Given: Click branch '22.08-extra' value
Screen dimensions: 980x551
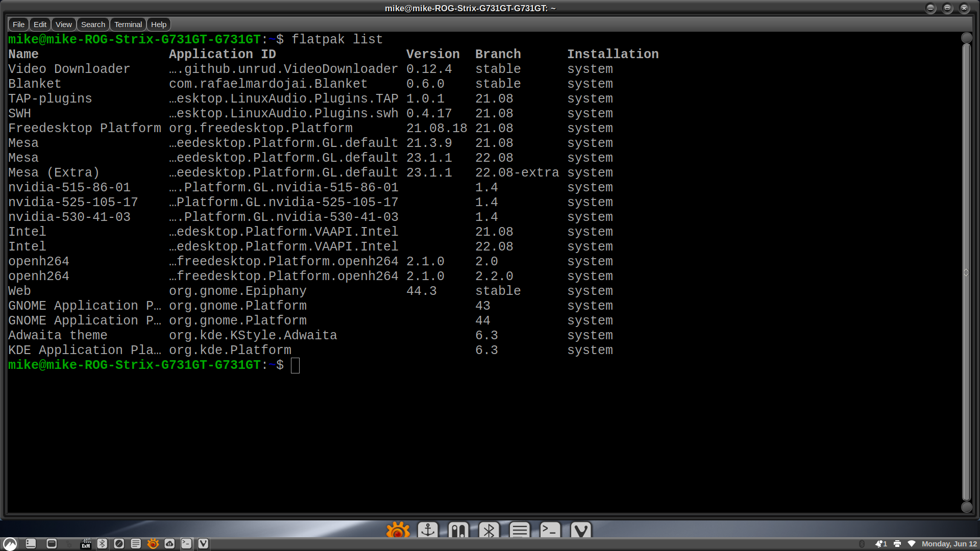Looking at the screenshot, I should (517, 173).
